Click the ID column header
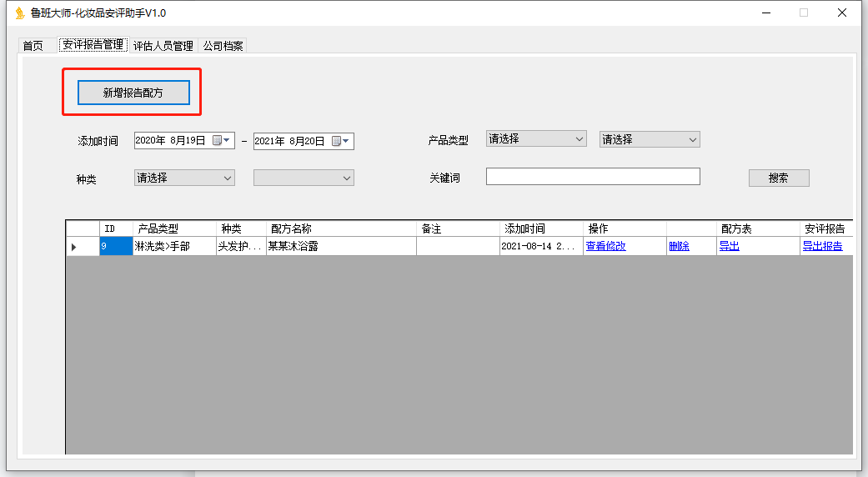868x477 pixels. click(x=116, y=228)
